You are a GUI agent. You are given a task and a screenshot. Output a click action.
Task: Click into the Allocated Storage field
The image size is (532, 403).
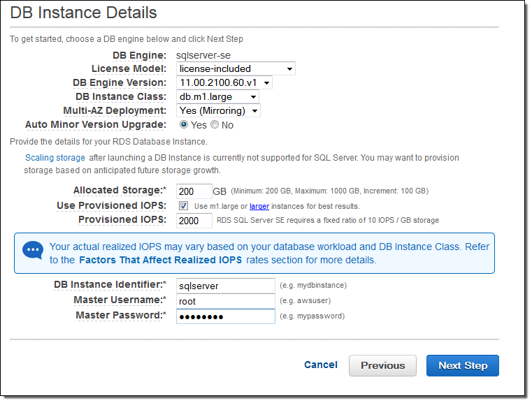click(194, 191)
